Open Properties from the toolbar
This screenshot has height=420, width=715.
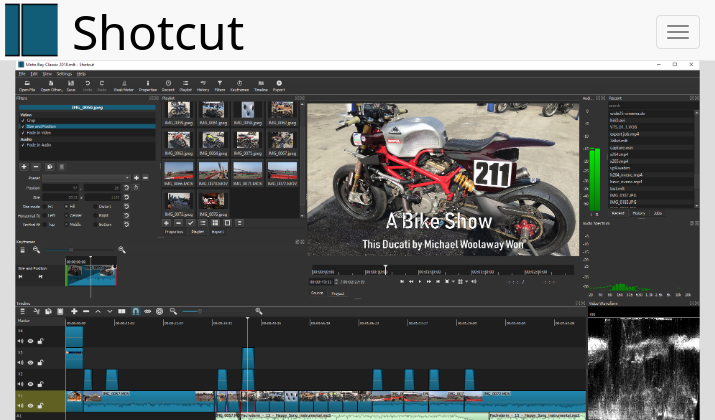pyautogui.click(x=147, y=85)
